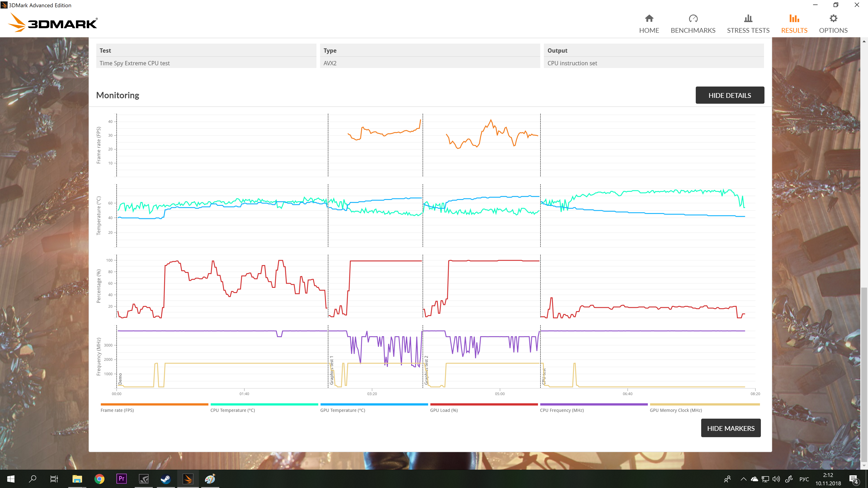Select 3DMark taskbar icon

tap(188, 479)
